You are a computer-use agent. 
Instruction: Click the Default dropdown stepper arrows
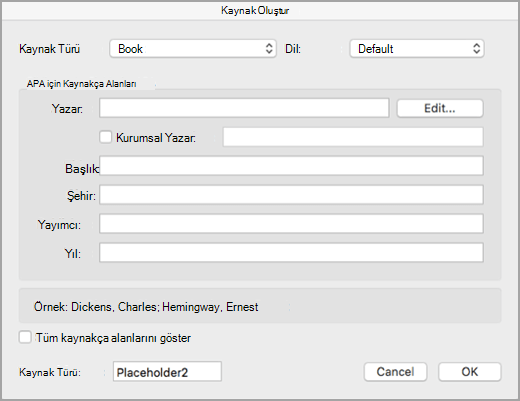(x=477, y=49)
